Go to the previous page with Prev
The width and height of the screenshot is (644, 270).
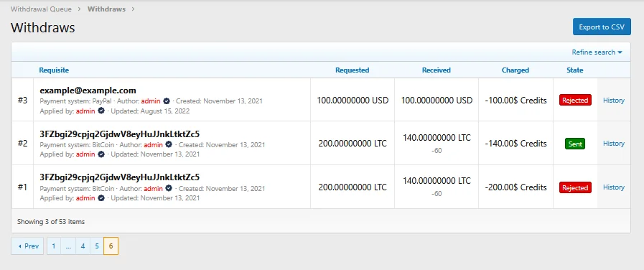click(27, 246)
